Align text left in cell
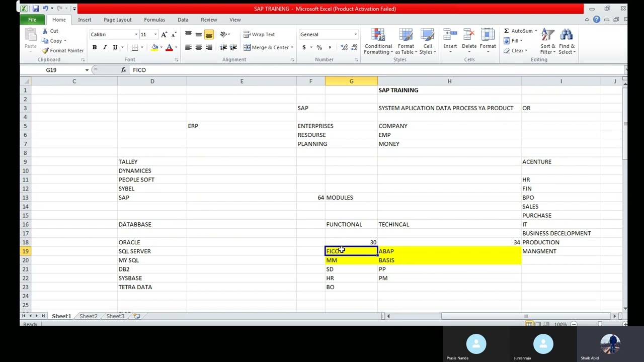This screenshot has width=644, height=362. coord(188,47)
